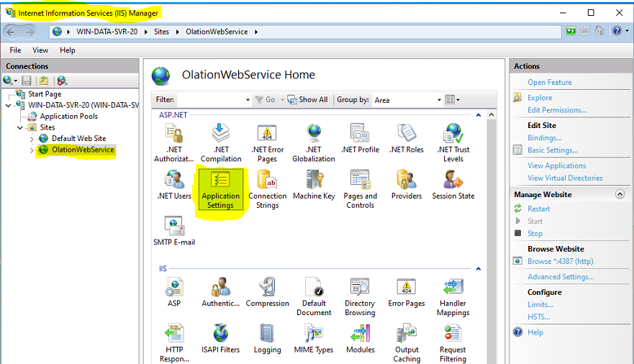The width and height of the screenshot is (634, 364).
Task: Open Basic Settings action link
Action: tap(553, 150)
